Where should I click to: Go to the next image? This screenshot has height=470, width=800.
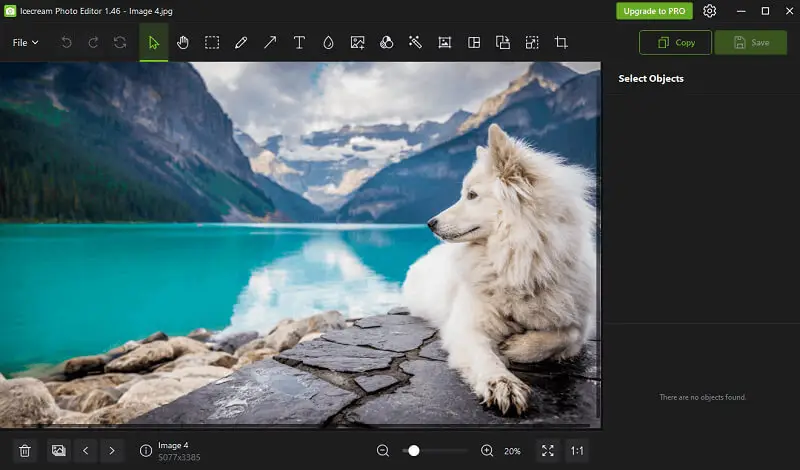pyautogui.click(x=112, y=451)
